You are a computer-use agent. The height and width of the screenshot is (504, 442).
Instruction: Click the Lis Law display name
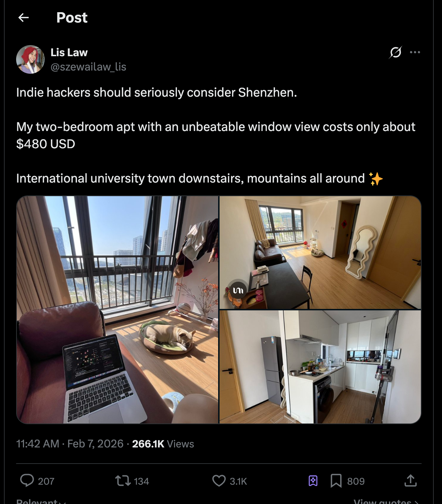pos(69,52)
